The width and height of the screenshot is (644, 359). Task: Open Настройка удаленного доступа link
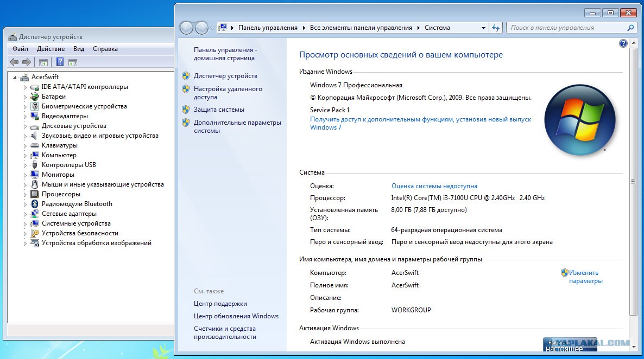(228, 93)
